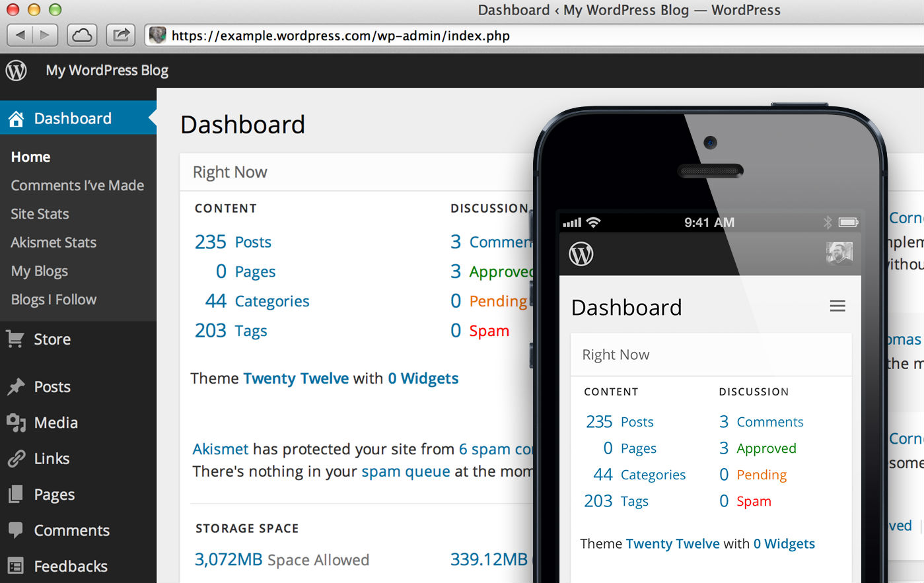Click the Posts pushpin icon
Viewport: 924px width, 583px height.
(x=16, y=387)
